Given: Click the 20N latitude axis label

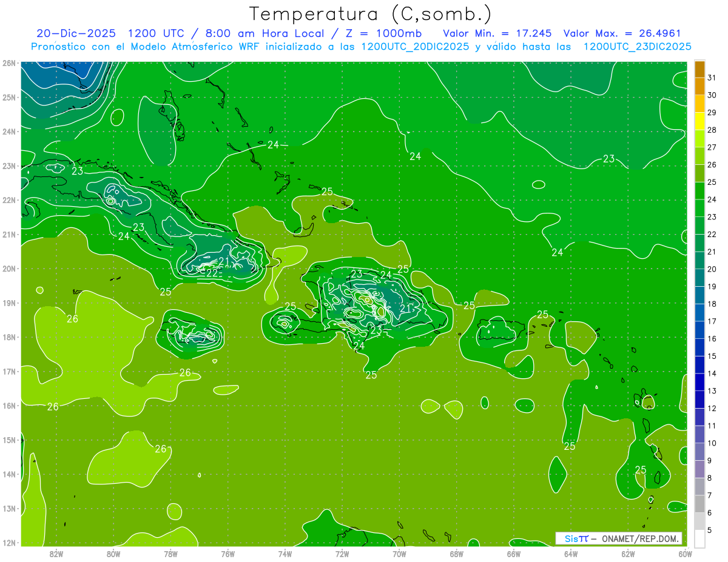Looking at the screenshot, I should [8, 269].
